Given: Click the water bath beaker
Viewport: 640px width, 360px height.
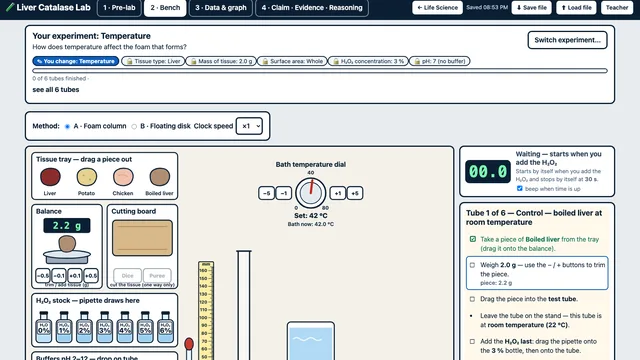Looking at the screenshot, I should click(x=311, y=341).
